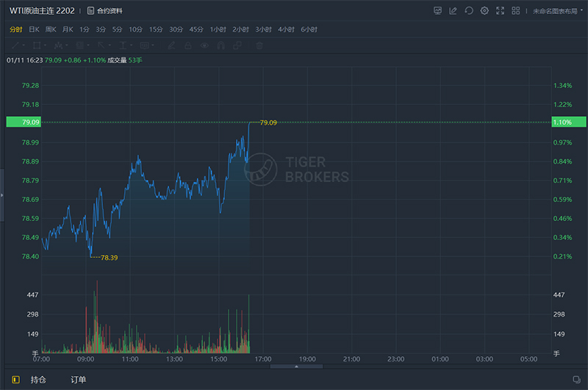
Task: Select the Fibonacci levels drawing tool
Action: click(x=80, y=46)
